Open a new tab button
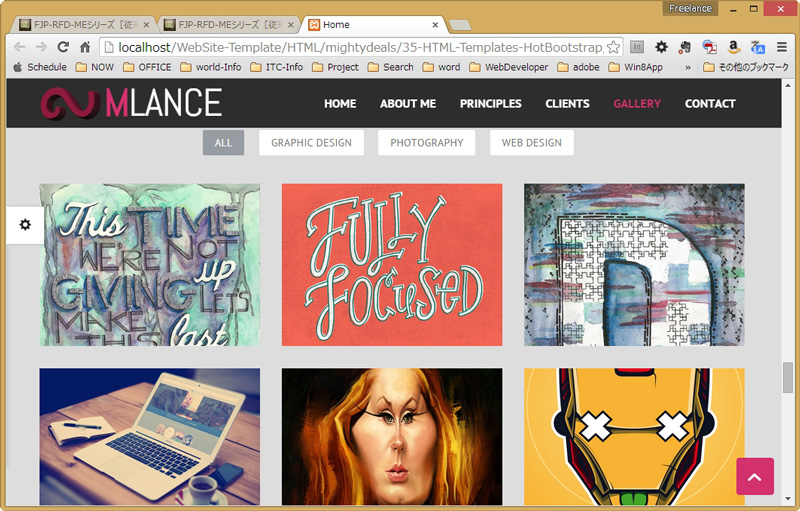 pyautogui.click(x=460, y=25)
